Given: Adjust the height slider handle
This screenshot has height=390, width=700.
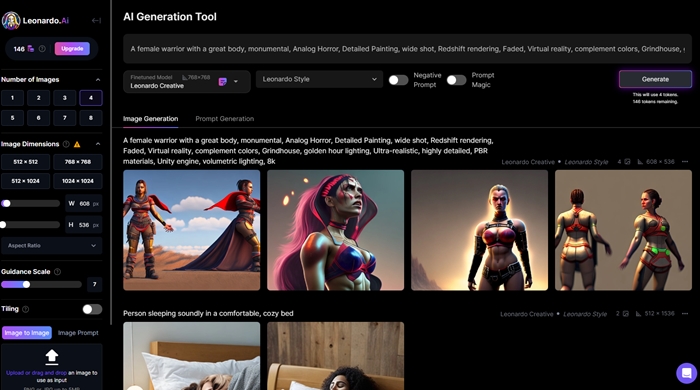Looking at the screenshot, I should (3, 225).
